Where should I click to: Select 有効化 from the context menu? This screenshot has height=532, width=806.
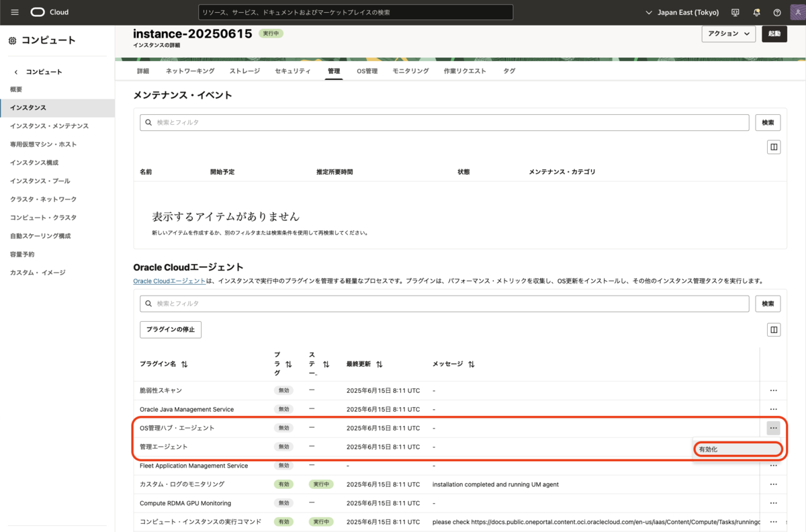pyautogui.click(x=738, y=449)
